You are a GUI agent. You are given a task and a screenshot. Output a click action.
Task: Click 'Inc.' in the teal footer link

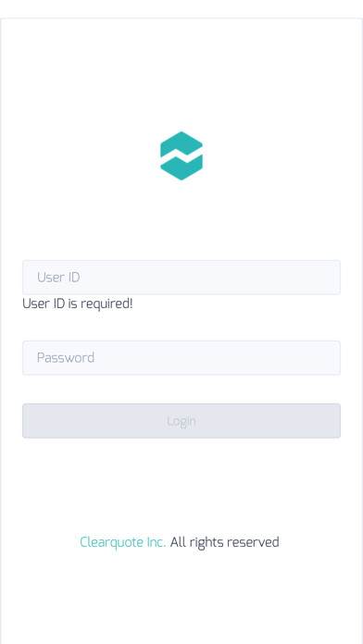(x=156, y=542)
